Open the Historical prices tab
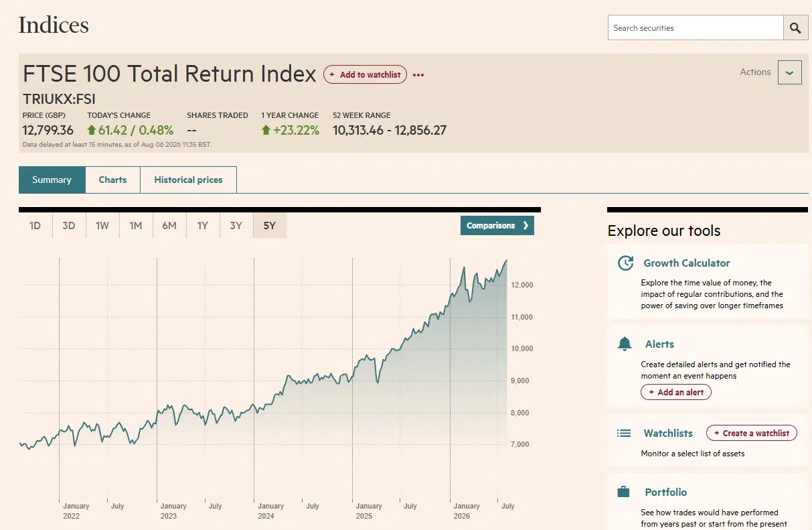 coord(188,180)
